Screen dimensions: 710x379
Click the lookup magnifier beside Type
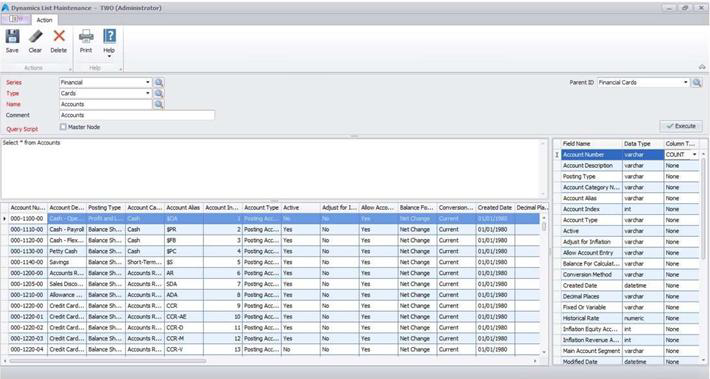[158, 93]
